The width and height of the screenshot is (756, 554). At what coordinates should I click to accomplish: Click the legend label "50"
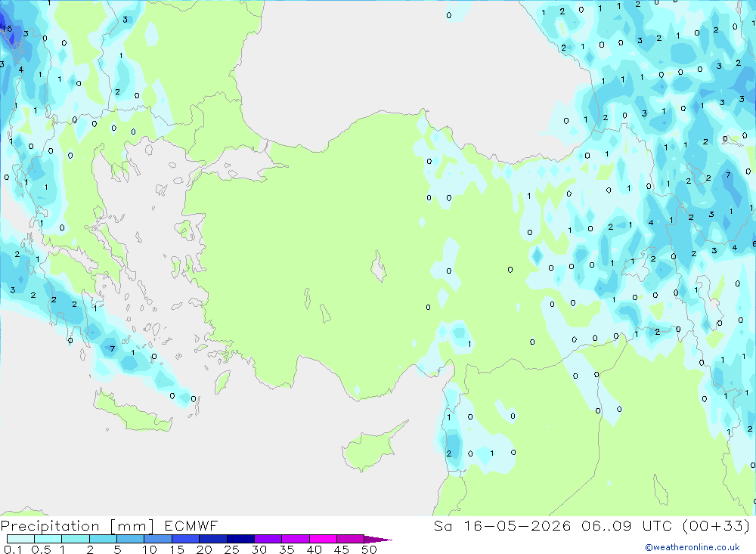coord(369,549)
